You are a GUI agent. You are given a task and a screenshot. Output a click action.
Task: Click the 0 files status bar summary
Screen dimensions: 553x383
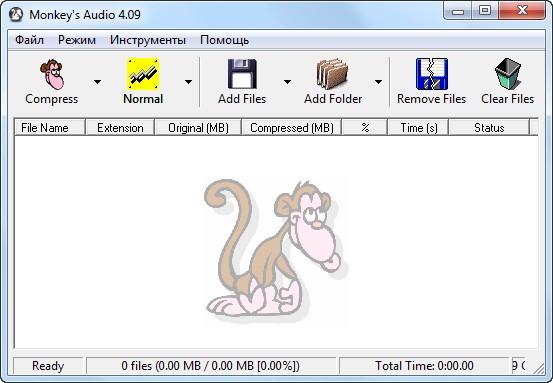pyautogui.click(x=211, y=366)
